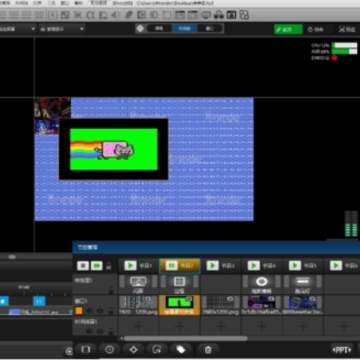
Task: Select the Nyan Cat window in preview canvas
Action: (114, 149)
